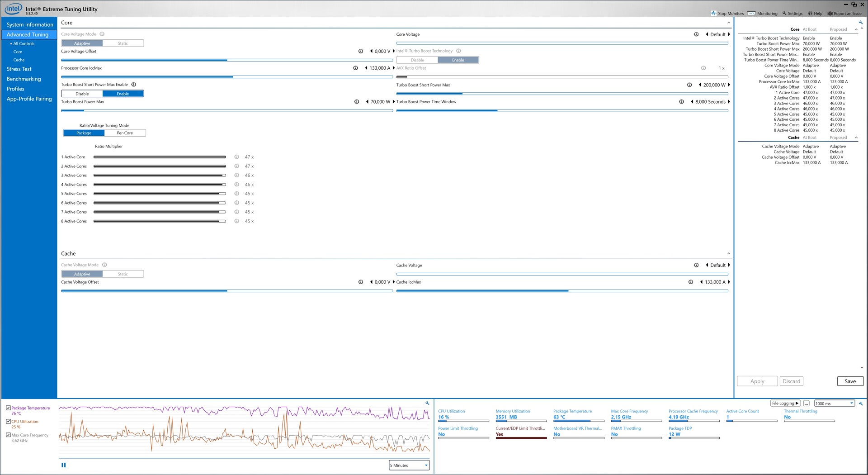This screenshot has height=475, width=868.
Task: Toggle the Package Temperature graph checkbox
Action: tap(9, 408)
